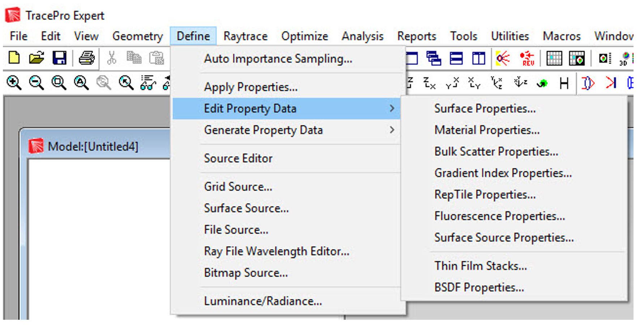This screenshot has height=327, width=644.
Task: Open the Edit menu
Action: pos(51,36)
